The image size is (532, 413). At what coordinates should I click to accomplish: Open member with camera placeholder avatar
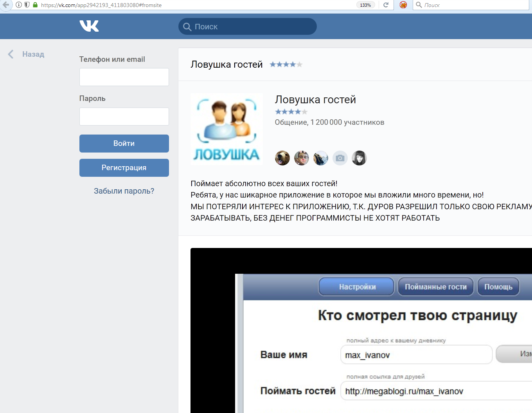pyautogui.click(x=340, y=158)
